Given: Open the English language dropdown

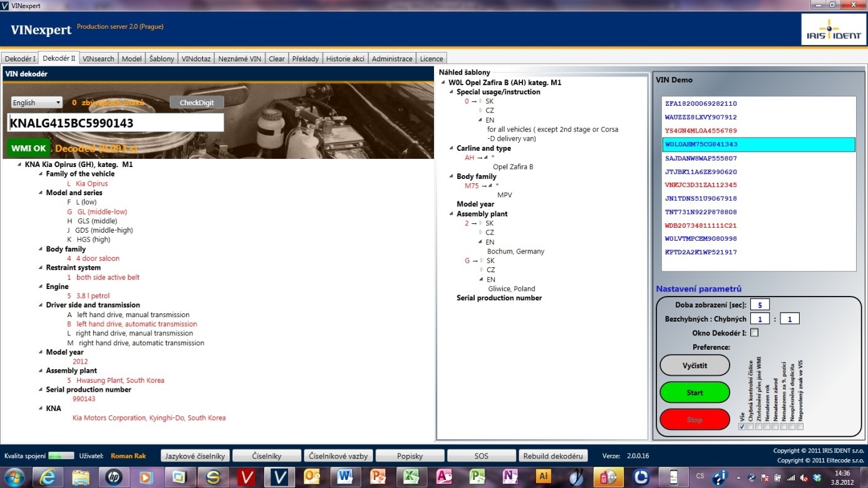Looking at the screenshot, I should point(36,103).
